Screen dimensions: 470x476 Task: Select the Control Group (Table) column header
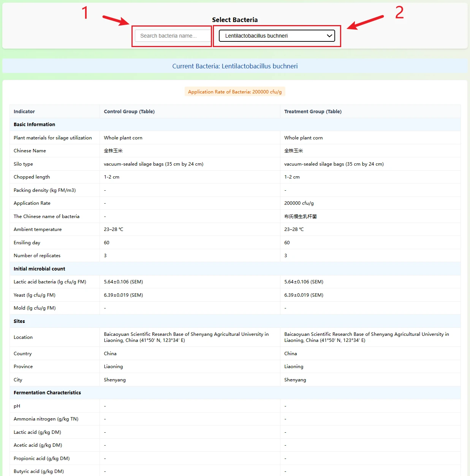coord(129,112)
